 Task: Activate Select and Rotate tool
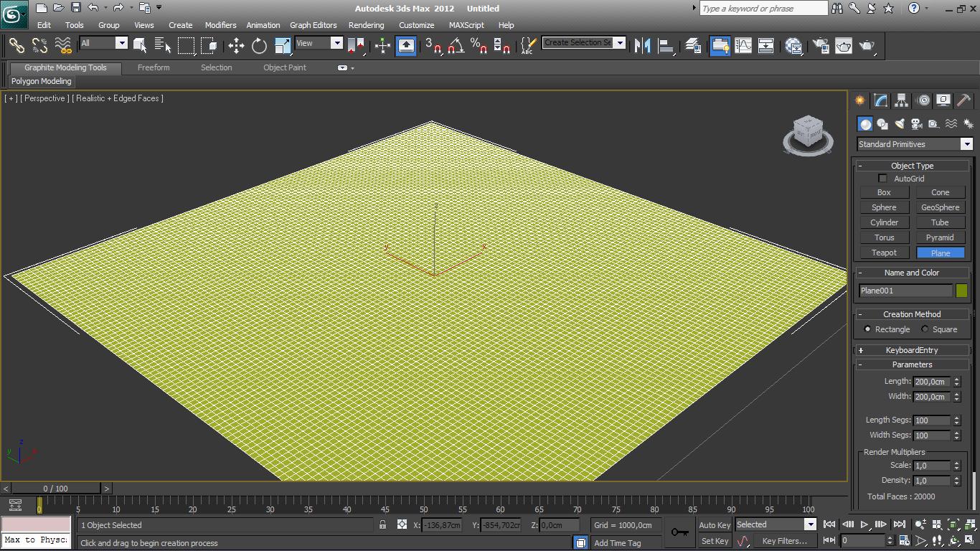coord(259,46)
